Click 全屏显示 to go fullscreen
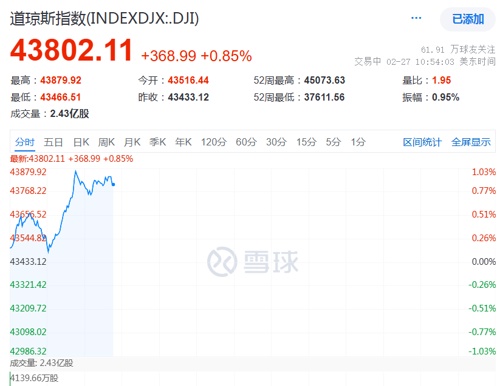Viewport: 500px width, 386px height. pos(471,142)
